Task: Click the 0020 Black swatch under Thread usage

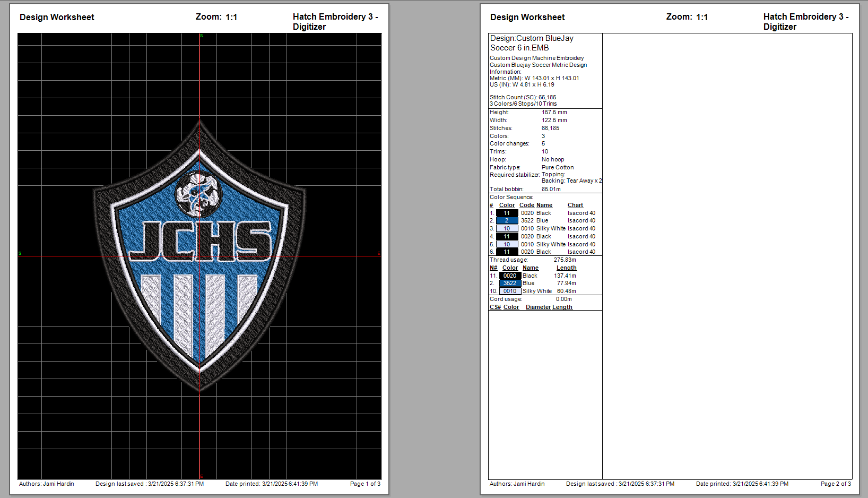Action: pos(510,276)
